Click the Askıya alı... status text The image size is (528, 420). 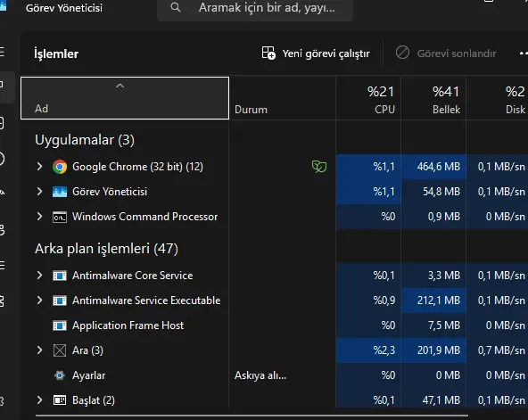tap(260, 375)
